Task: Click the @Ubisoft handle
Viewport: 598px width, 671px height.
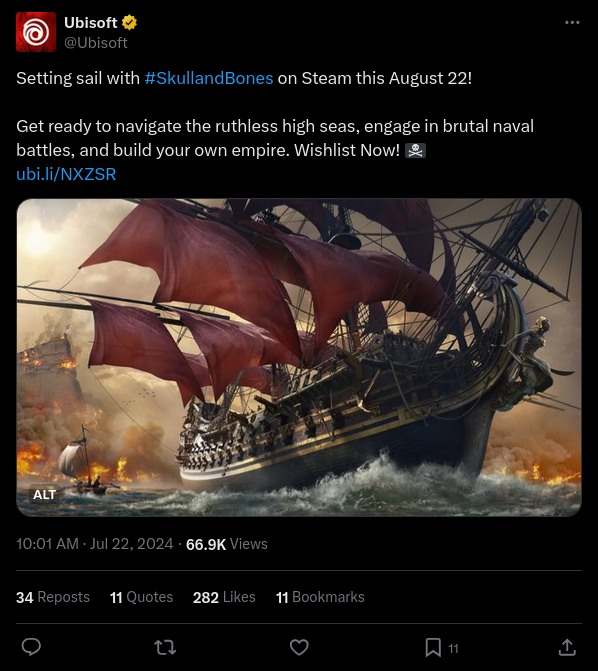Action: click(96, 43)
